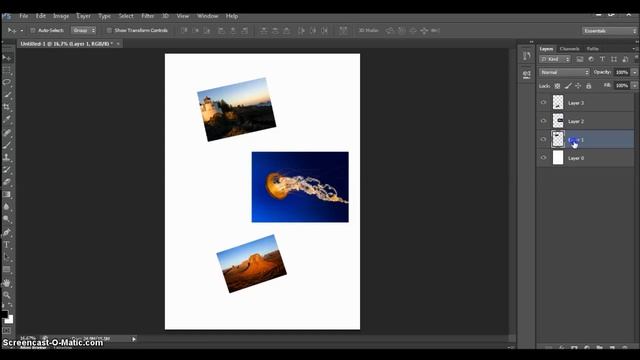The width and height of the screenshot is (640, 360).
Task: Filter layers by smart objects icon
Action: click(x=625, y=60)
